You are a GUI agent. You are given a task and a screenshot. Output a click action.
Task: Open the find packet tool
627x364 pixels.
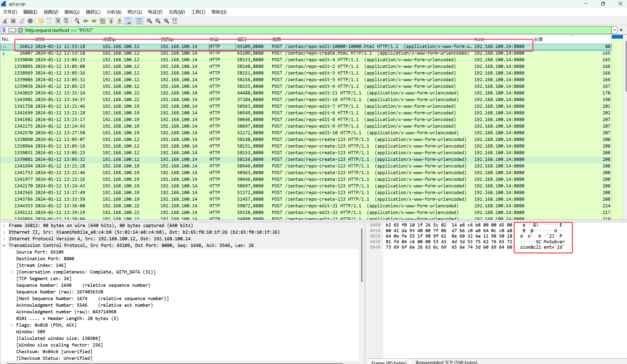(x=77, y=21)
